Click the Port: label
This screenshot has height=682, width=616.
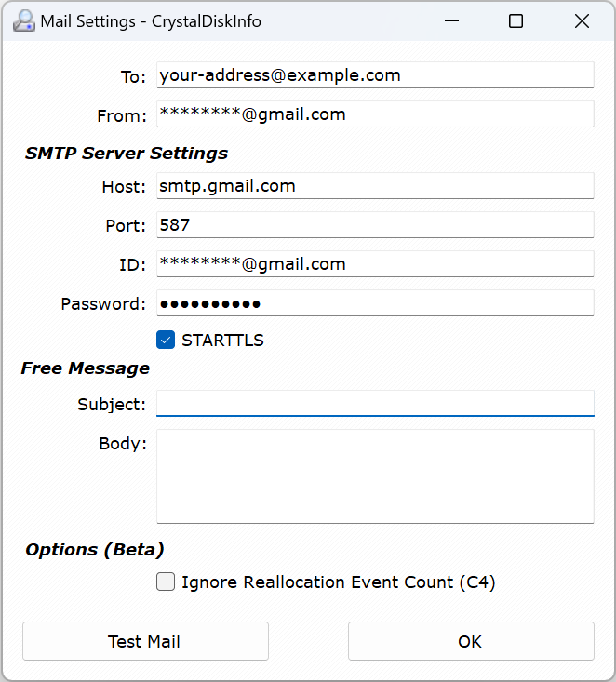[126, 226]
